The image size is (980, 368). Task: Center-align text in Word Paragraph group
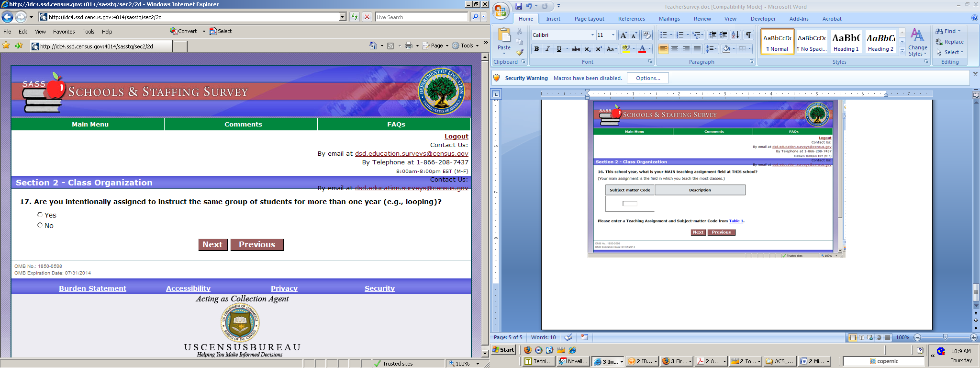coord(675,49)
